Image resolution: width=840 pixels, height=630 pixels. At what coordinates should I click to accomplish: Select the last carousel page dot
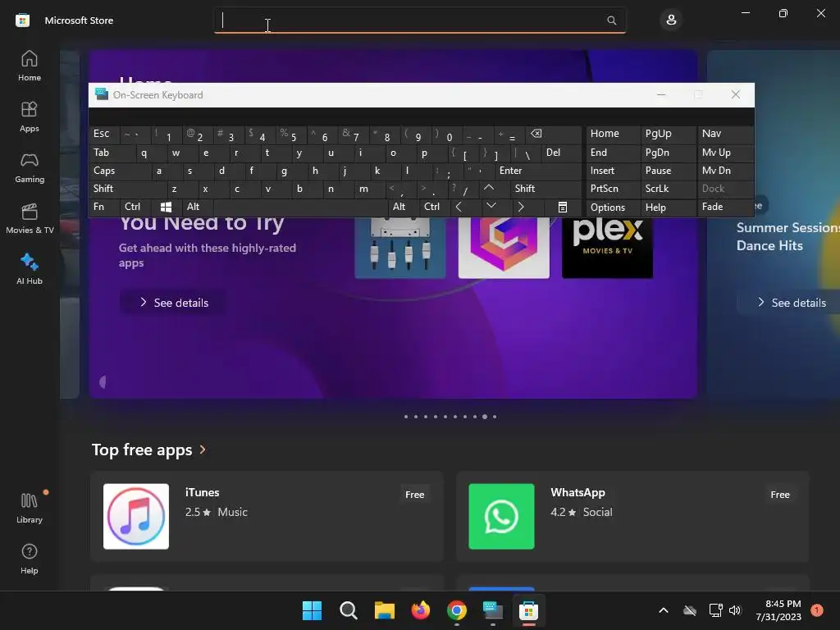point(495,417)
